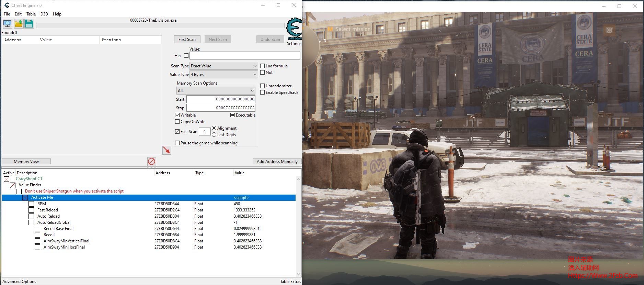Click the Fast Scan alignment number field
Image resolution: width=644 pixels, height=285 pixels.
pyautogui.click(x=205, y=131)
